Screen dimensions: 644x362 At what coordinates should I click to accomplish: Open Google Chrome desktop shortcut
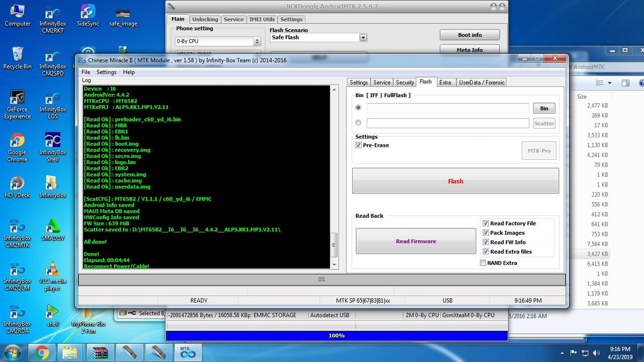pos(17,147)
